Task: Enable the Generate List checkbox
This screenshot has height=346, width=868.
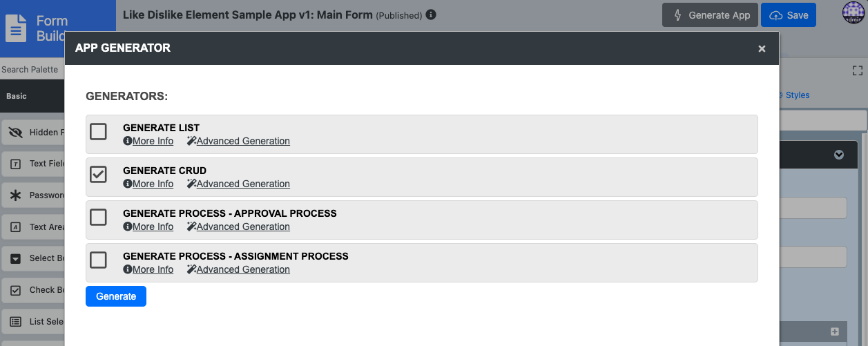Action: click(99, 131)
